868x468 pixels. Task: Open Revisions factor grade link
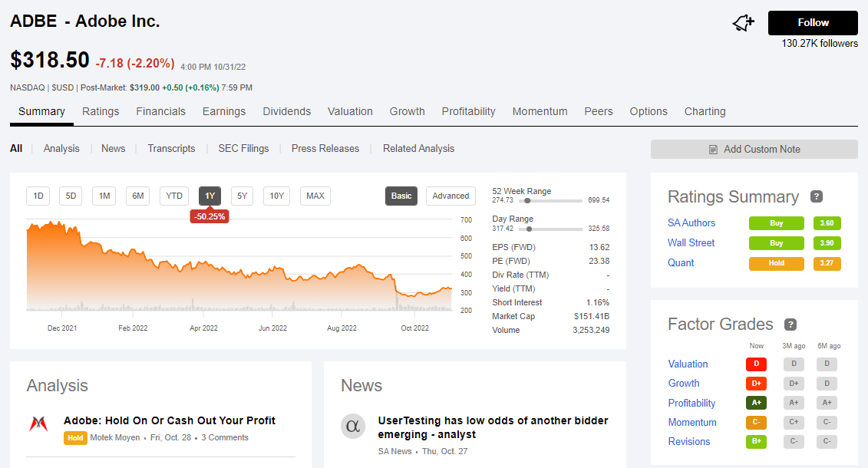click(688, 441)
